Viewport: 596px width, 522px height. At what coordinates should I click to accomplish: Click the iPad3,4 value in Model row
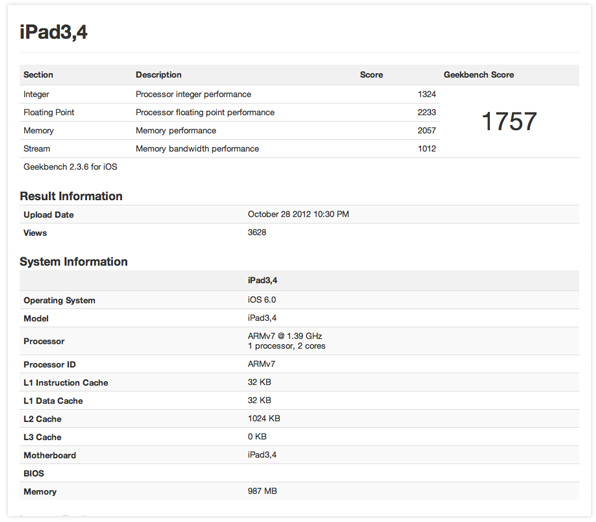tap(262, 318)
